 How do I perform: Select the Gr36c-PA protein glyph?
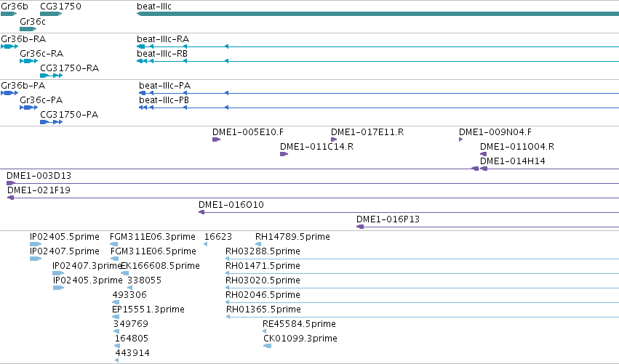29,108
